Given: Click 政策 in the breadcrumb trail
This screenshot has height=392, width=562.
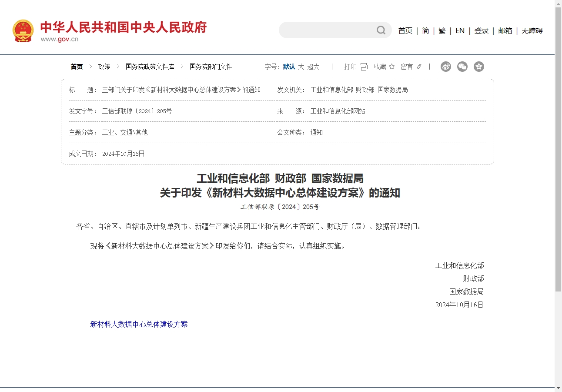Looking at the screenshot, I should tap(104, 66).
